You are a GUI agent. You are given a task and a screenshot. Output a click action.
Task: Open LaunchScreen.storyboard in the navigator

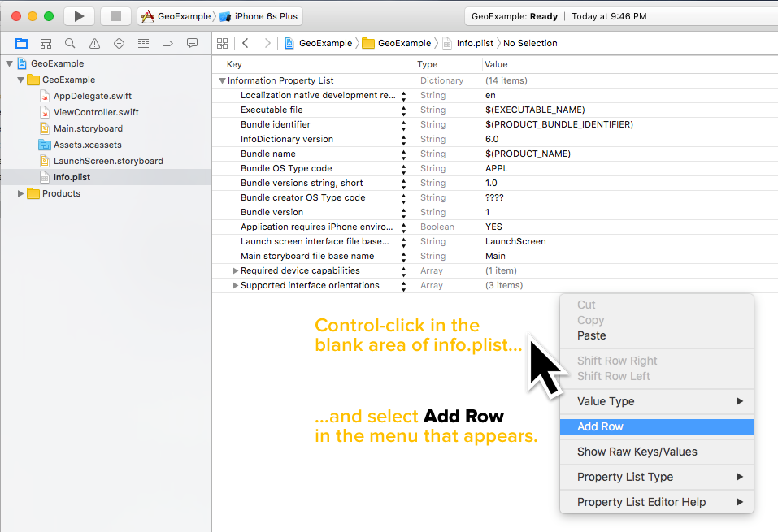108,161
